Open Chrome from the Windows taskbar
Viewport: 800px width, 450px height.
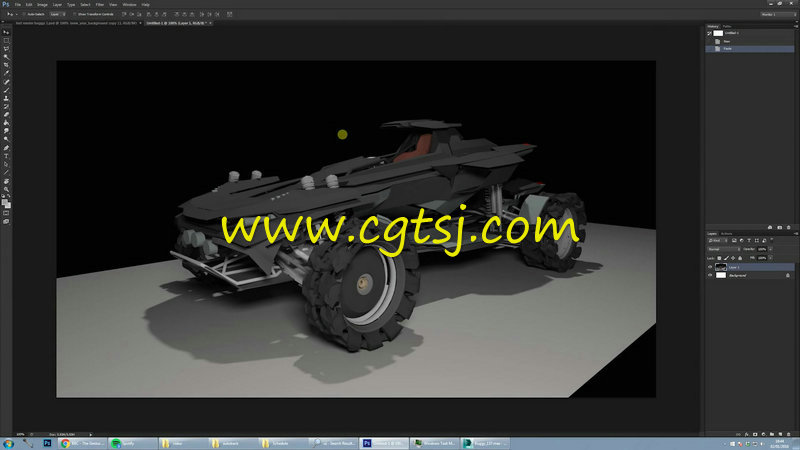coord(82,443)
